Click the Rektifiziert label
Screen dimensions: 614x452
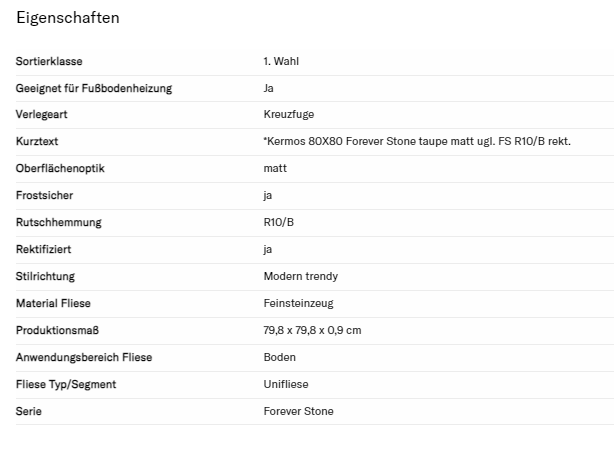point(44,250)
